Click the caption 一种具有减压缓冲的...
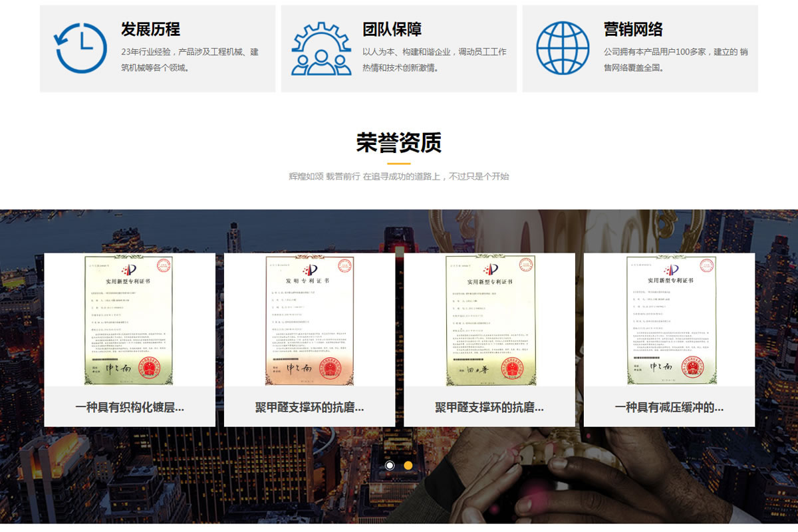This screenshot has width=798, height=532. pos(669,407)
